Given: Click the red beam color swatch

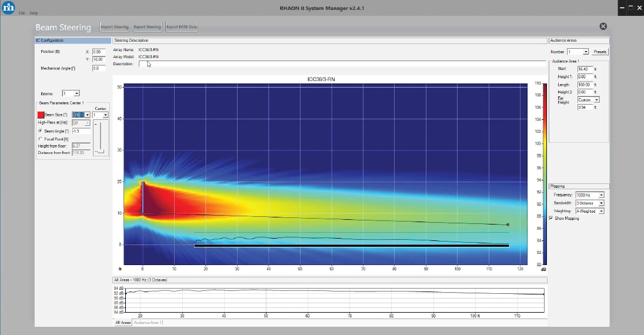Looking at the screenshot, I should [41, 115].
